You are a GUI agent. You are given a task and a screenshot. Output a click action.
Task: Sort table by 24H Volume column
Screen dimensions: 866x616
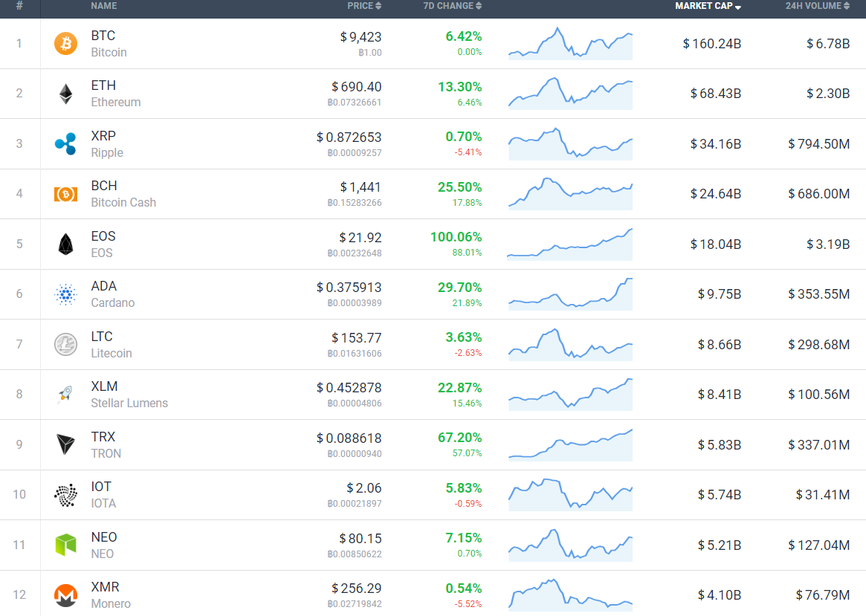pos(818,6)
